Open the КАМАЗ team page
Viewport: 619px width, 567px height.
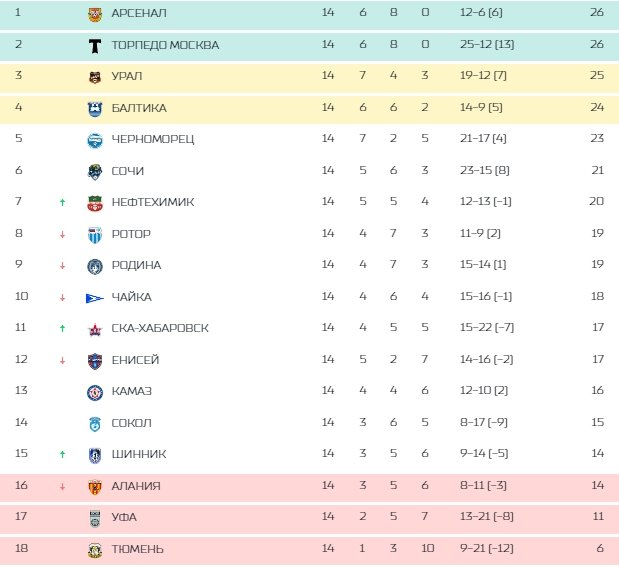click(132, 391)
